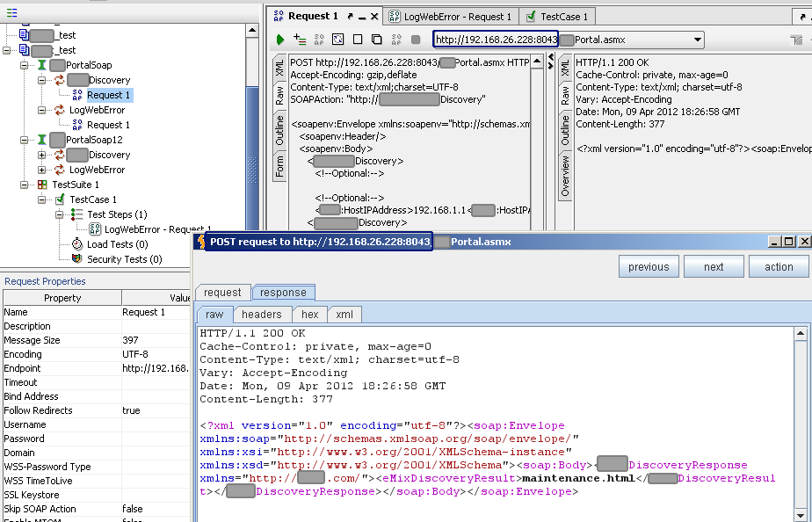Clone this request overlapping squares icon
Screen dimensions: 812x522
(377, 40)
